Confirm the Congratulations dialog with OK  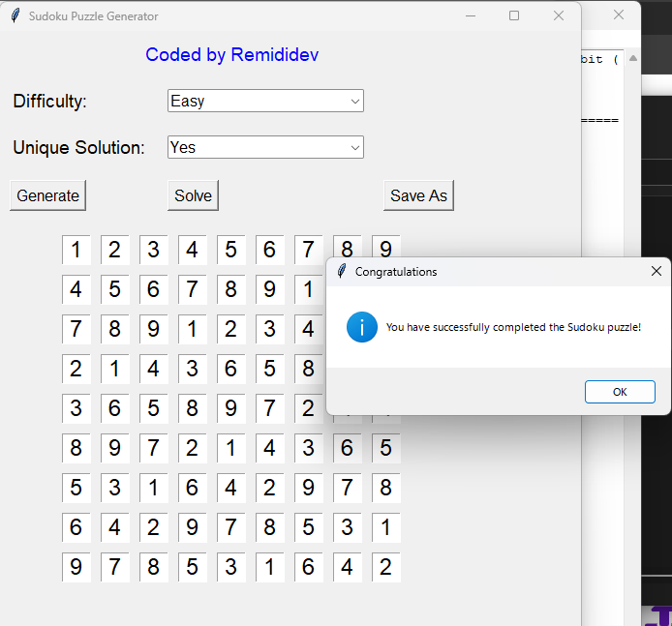(620, 392)
